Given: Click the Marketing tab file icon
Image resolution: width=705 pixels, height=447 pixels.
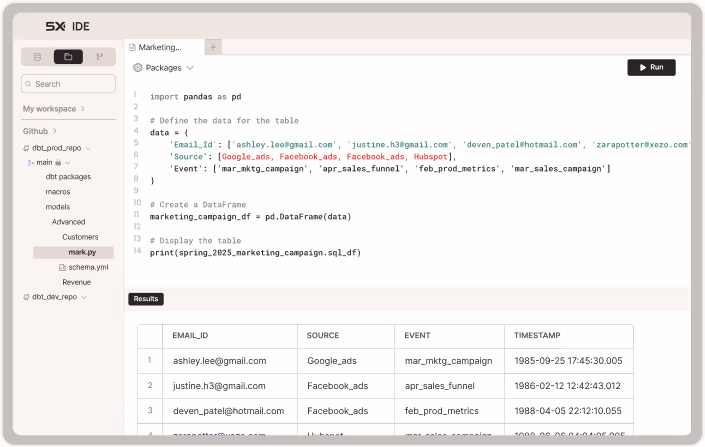Looking at the screenshot, I should pos(133,47).
